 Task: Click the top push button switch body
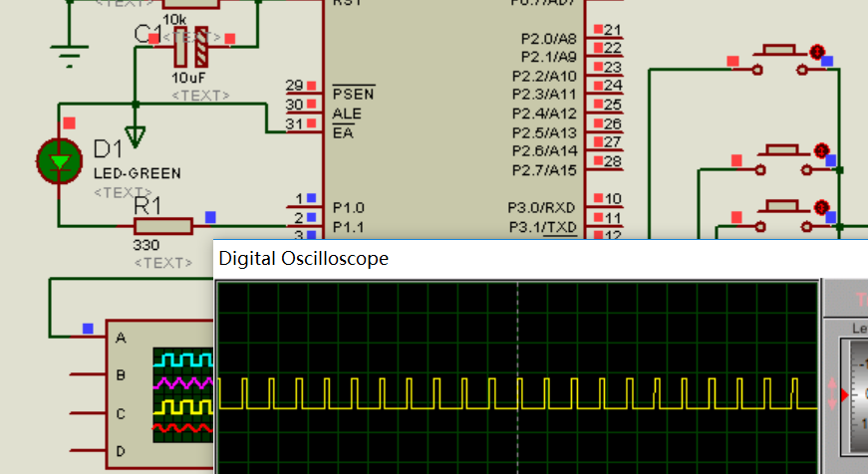point(780,60)
